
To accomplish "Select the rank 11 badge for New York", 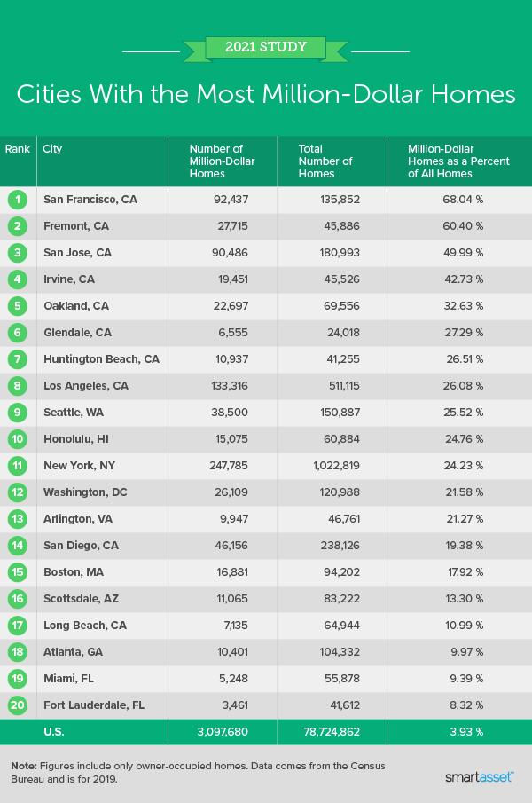I will coord(18,466).
